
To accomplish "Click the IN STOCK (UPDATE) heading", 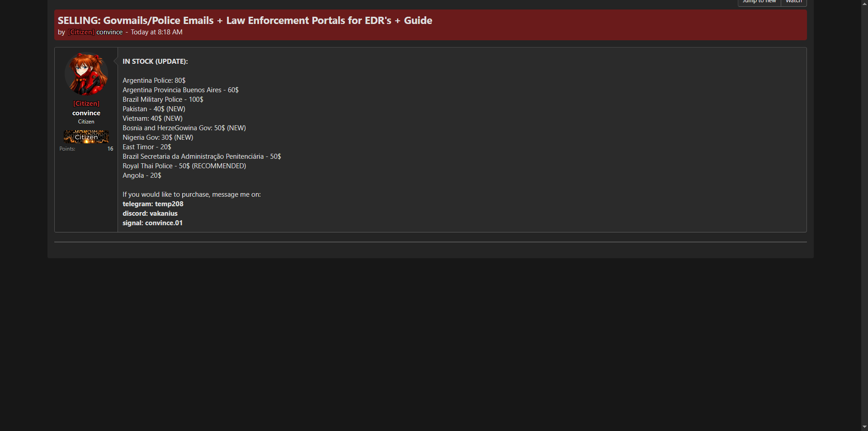I will 155,62.
